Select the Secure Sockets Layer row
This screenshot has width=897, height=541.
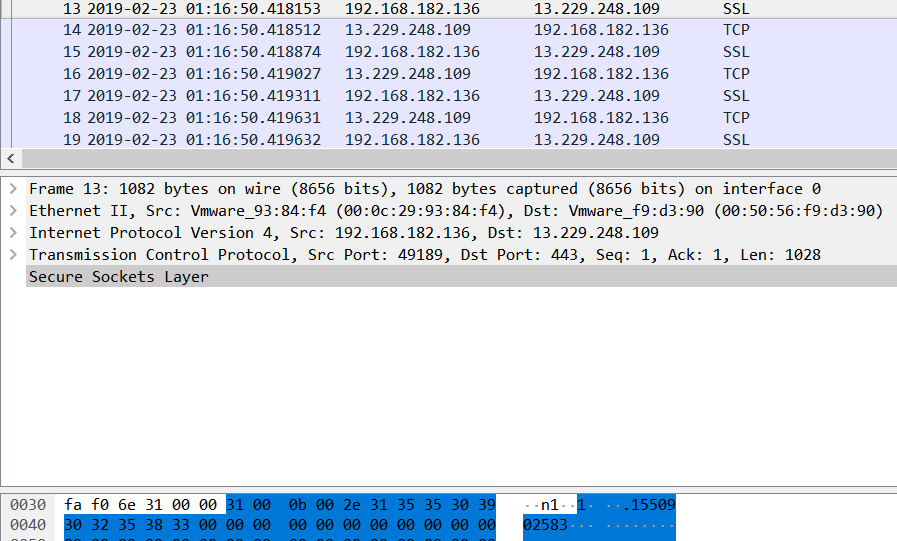[x=118, y=277]
